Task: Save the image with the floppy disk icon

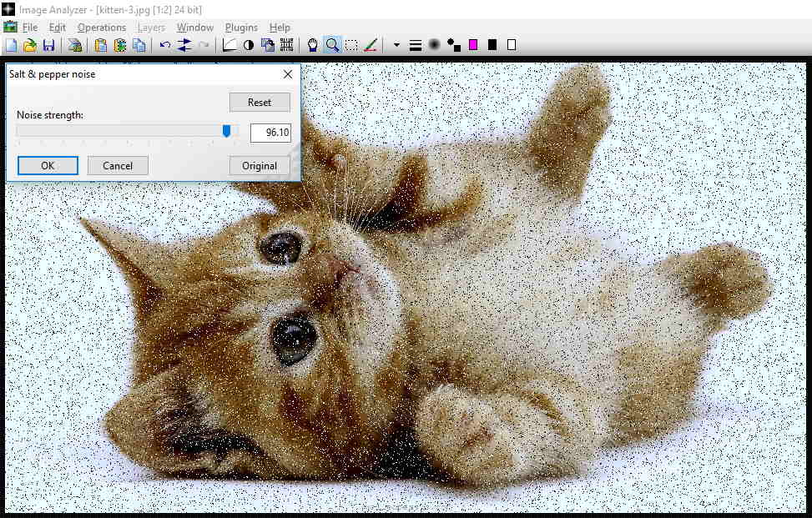Action: 48,46
